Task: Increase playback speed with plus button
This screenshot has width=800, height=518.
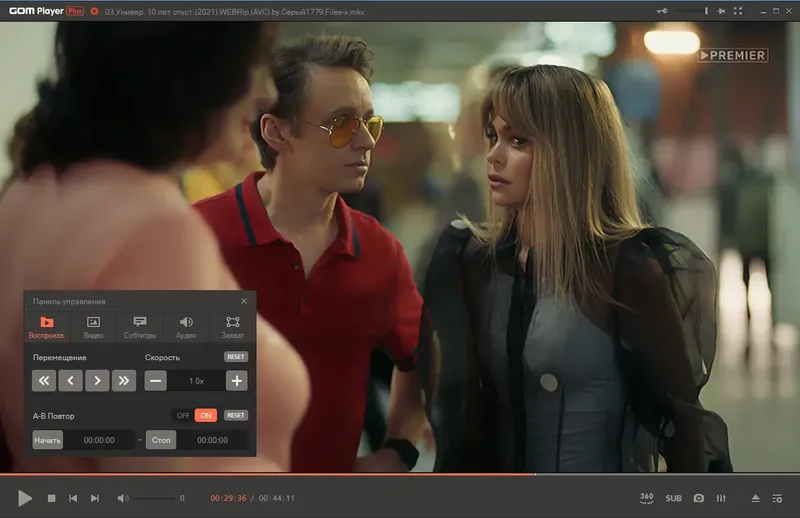Action: pyautogui.click(x=236, y=380)
